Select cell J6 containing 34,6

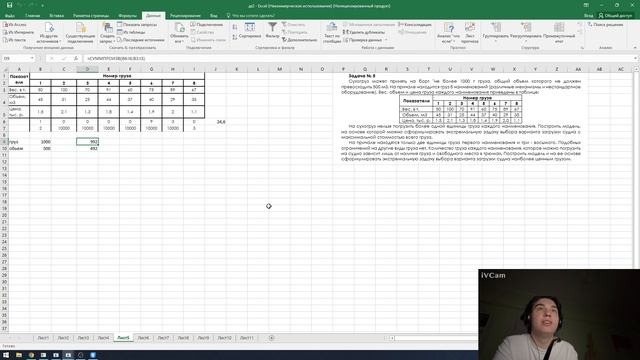(x=216, y=122)
